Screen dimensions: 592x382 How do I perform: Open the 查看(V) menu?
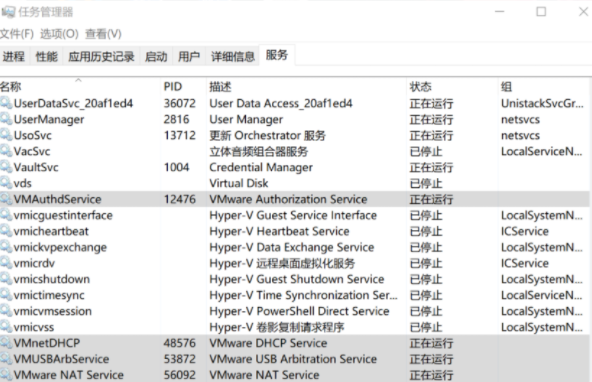(103, 34)
